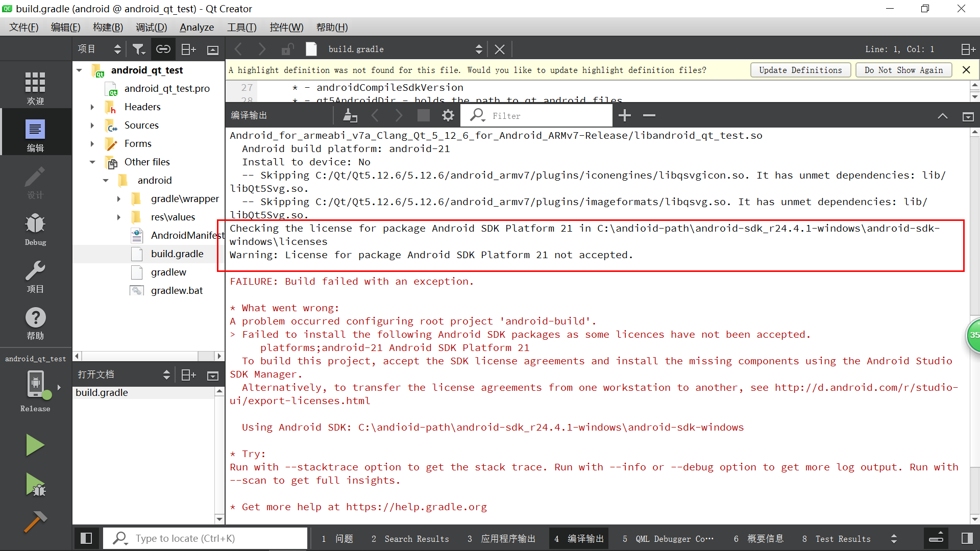Expand the gradle\wrapper folder
Screen dimensions: 980x551
pos(119,199)
